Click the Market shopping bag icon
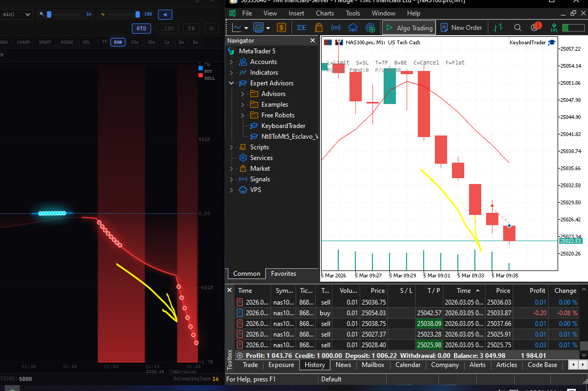The height and width of the screenshot is (391, 588). (319, 28)
